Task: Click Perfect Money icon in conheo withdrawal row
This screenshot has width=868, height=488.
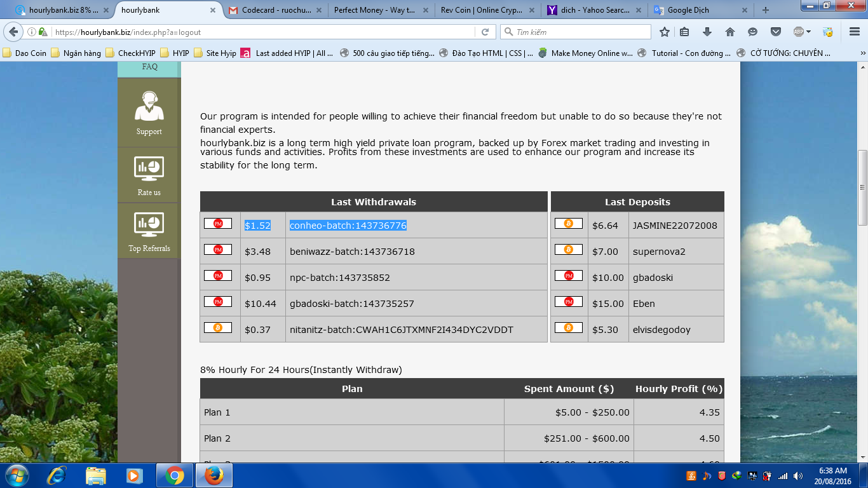Action: 218,224
